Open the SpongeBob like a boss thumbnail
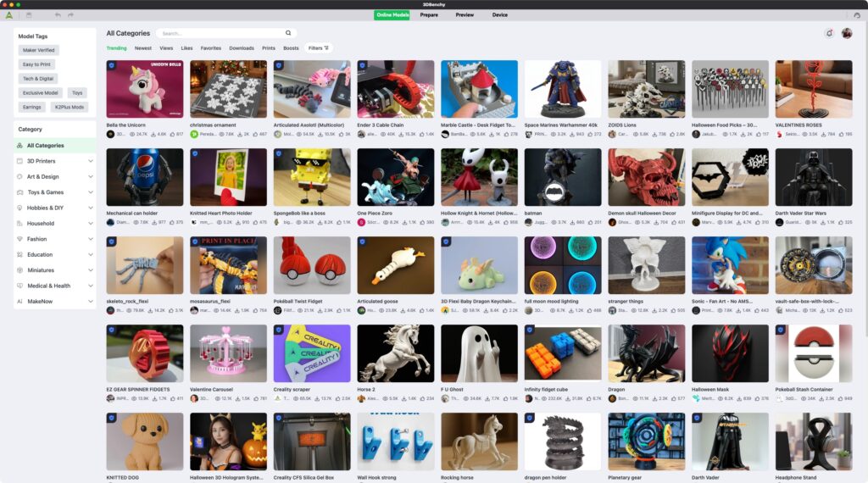The image size is (868, 483). coord(311,177)
